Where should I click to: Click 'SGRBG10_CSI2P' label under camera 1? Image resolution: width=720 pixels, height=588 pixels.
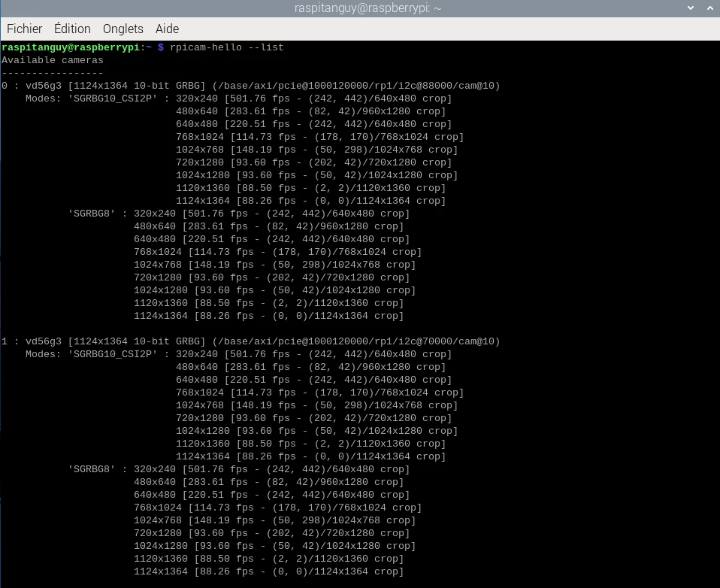(113, 354)
